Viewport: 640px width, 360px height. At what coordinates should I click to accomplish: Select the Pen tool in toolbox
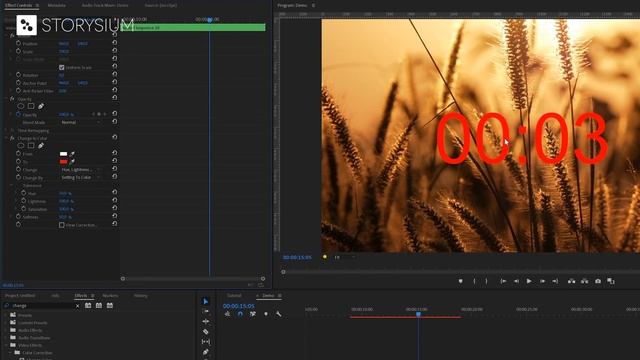(x=206, y=351)
